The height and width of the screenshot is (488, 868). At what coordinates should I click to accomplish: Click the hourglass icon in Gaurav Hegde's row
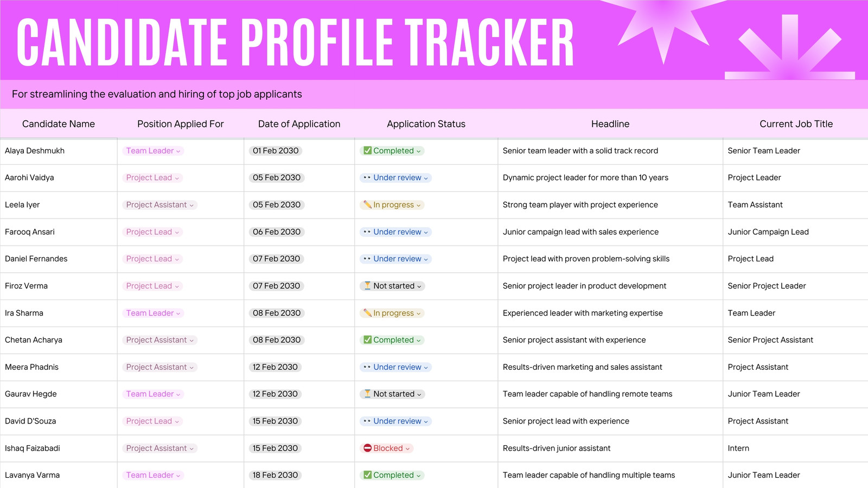(x=367, y=394)
